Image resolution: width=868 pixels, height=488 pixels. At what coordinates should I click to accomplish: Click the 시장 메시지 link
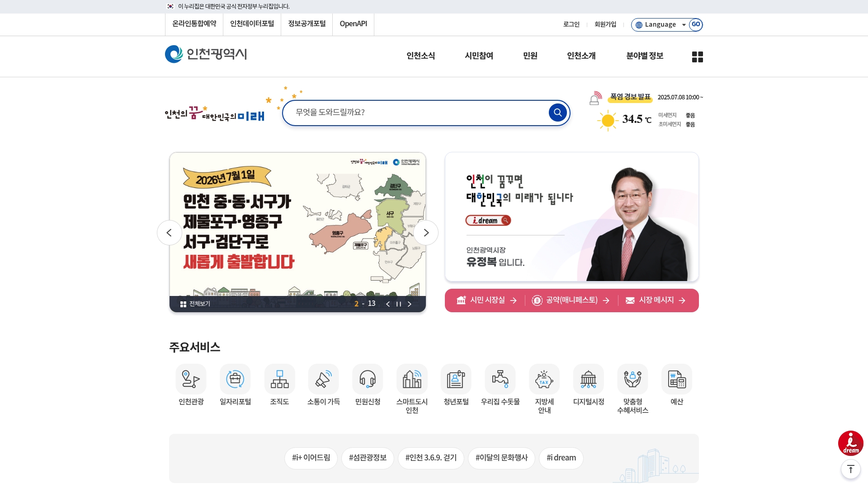coord(656,300)
